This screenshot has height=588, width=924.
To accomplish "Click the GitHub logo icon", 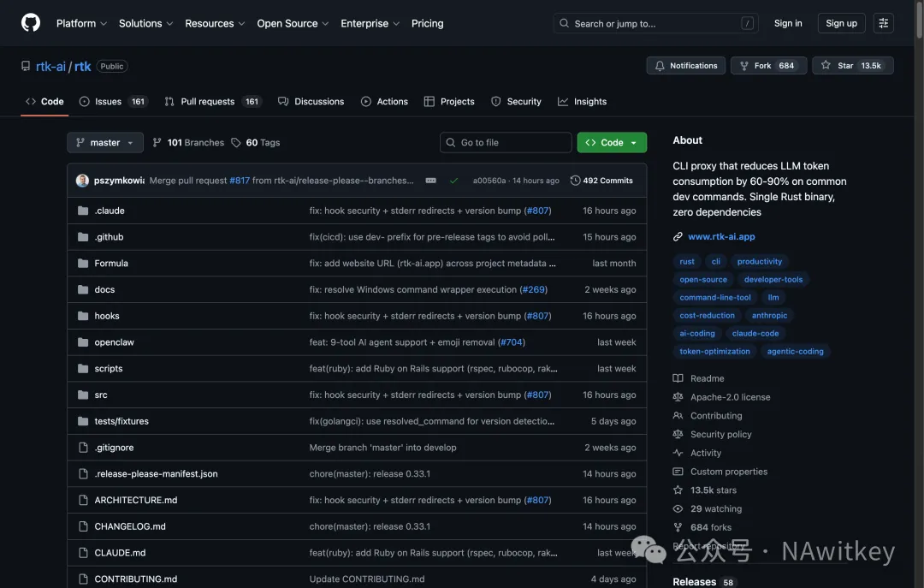I will point(31,23).
